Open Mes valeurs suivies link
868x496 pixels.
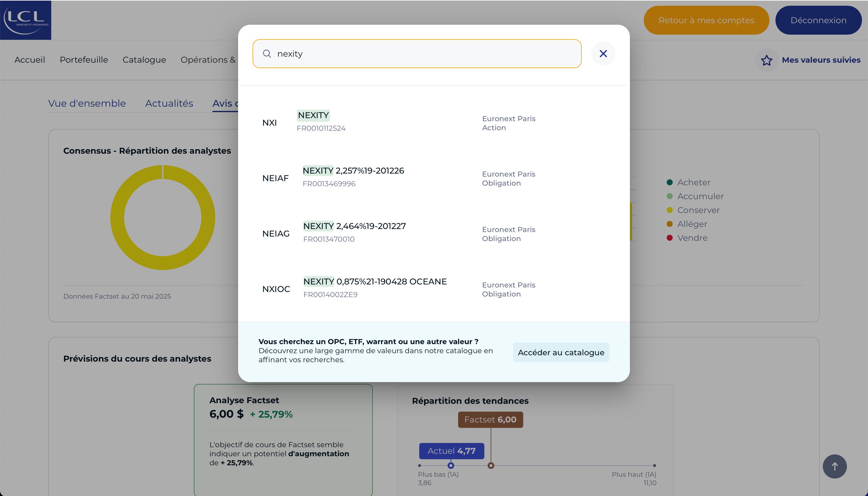pos(821,60)
